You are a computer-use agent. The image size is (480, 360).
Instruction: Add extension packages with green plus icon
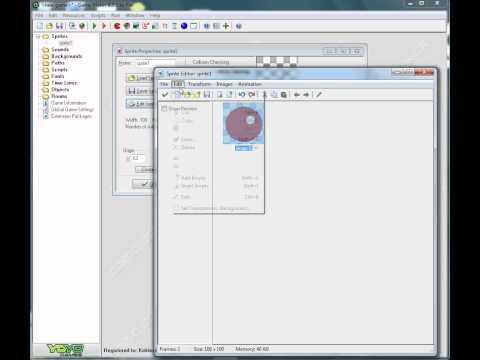(226, 26)
